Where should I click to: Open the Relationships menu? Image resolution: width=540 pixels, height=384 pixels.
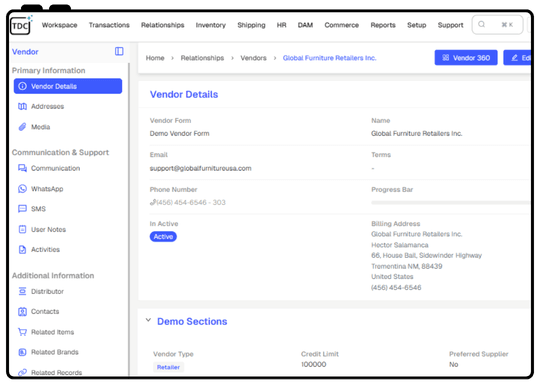click(x=163, y=25)
